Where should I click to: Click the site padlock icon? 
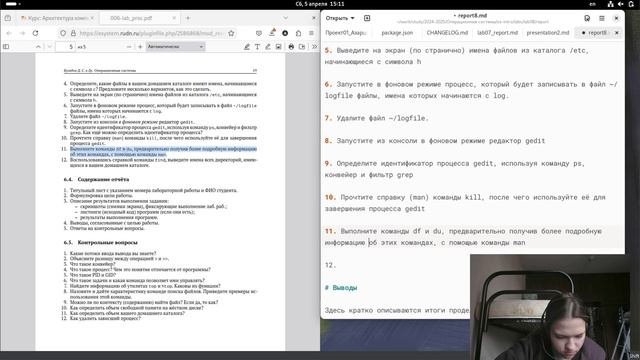(73, 33)
